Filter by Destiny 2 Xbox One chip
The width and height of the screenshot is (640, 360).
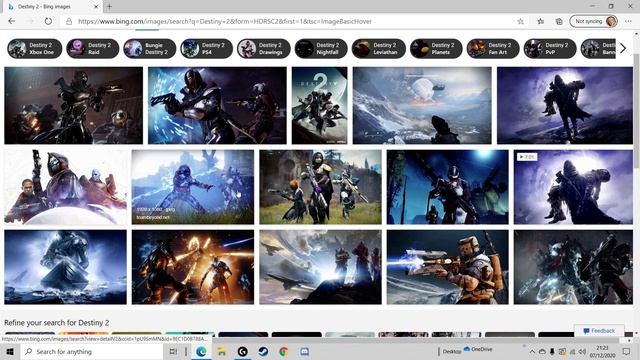35,49
